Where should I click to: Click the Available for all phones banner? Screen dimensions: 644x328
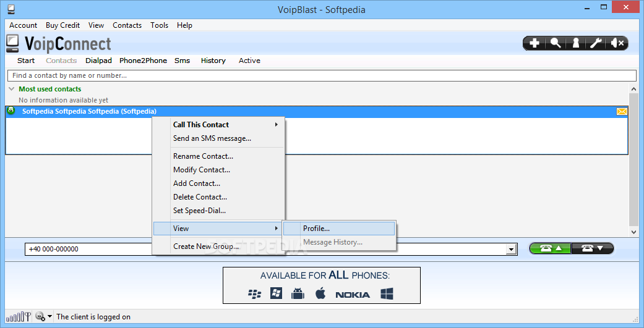tap(322, 285)
